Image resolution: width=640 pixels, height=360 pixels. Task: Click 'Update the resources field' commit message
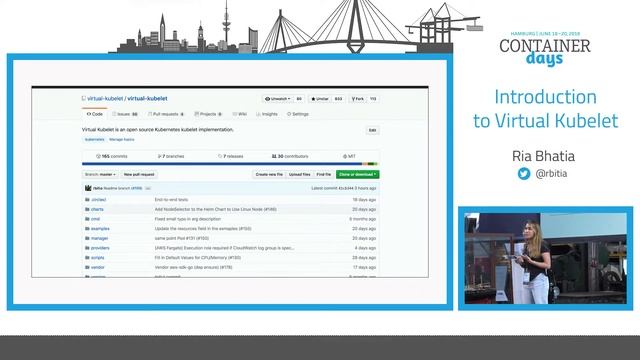pos(203,229)
